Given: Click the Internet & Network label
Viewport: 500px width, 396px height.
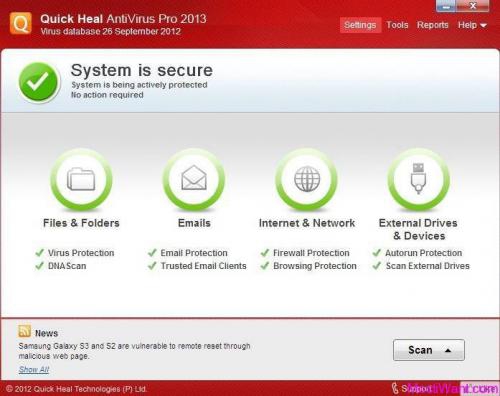Looking at the screenshot, I should point(307,223).
